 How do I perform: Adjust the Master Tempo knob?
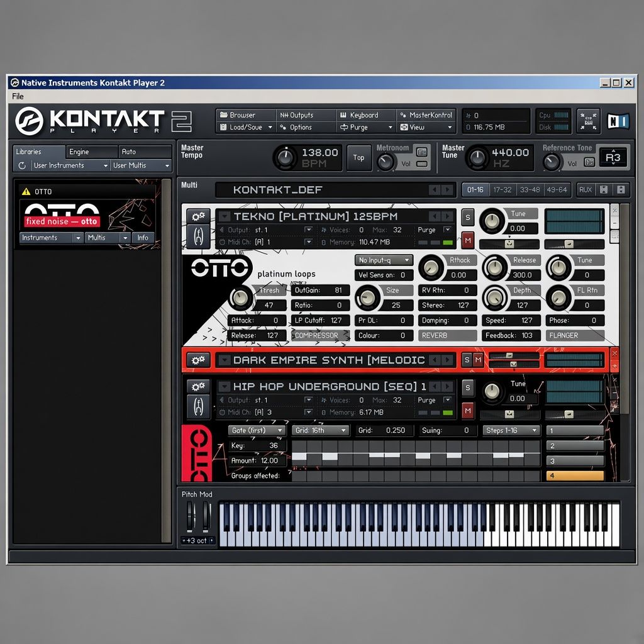click(x=285, y=157)
